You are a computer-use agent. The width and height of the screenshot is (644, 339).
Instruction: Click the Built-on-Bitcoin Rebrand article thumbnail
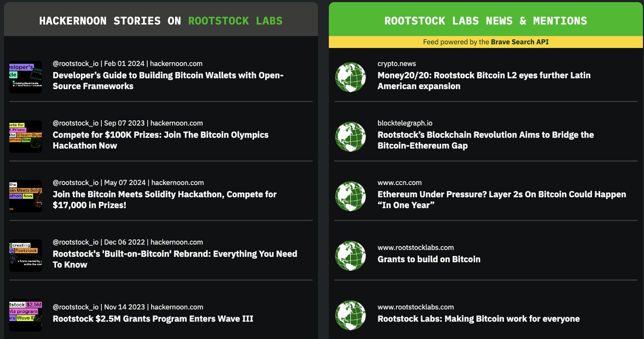[26, 255]
